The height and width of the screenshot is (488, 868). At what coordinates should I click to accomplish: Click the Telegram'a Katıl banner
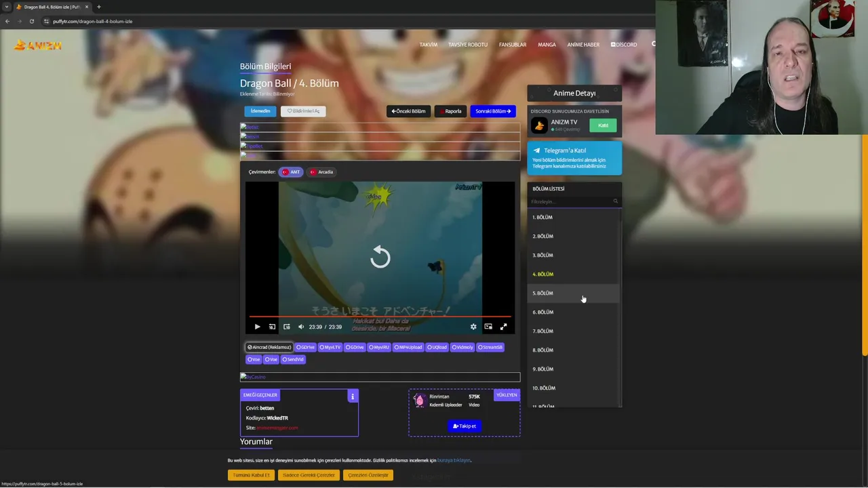(574, 157)
